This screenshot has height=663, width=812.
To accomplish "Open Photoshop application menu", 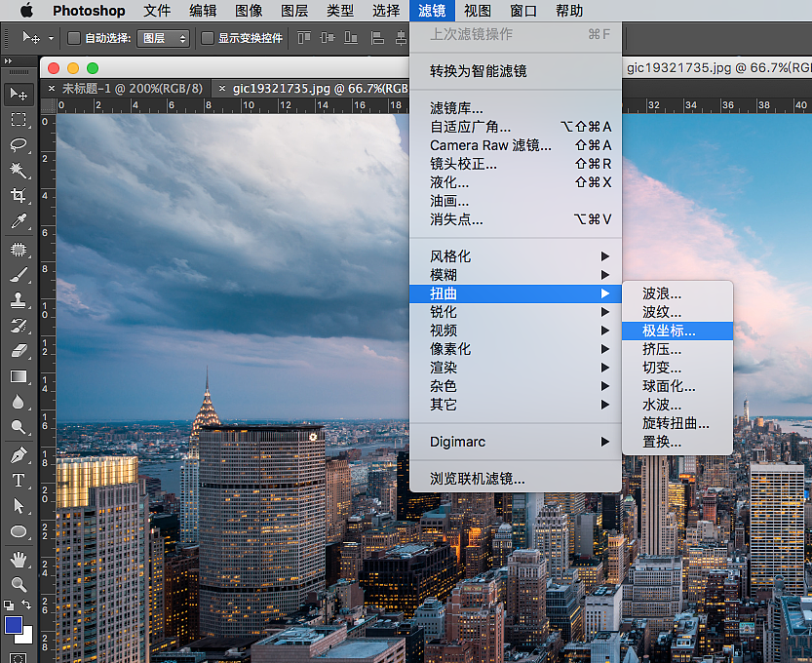I will pos(89,11).
